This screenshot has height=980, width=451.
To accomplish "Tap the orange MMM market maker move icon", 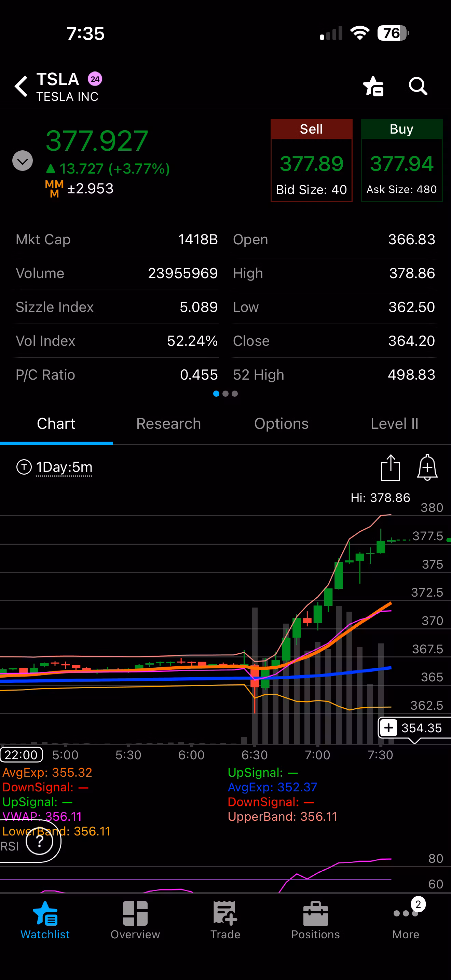I will [x=54, y=189].
